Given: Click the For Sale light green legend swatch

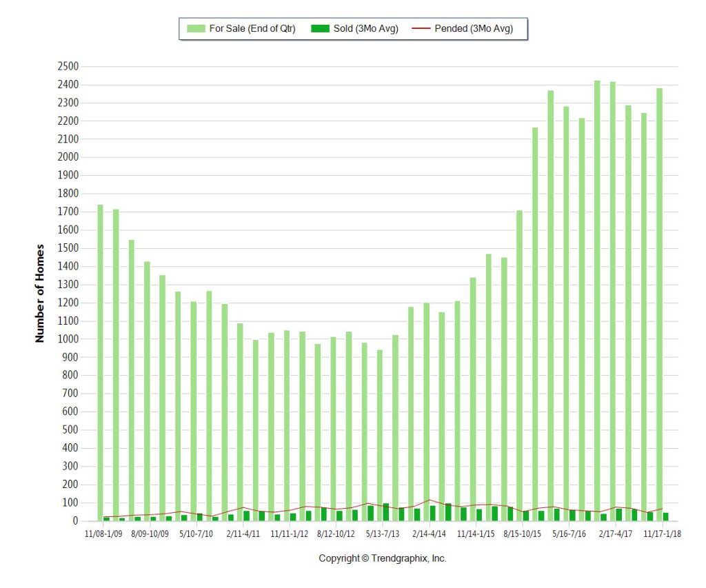Looking at the screenshot, I should [196, 29].
